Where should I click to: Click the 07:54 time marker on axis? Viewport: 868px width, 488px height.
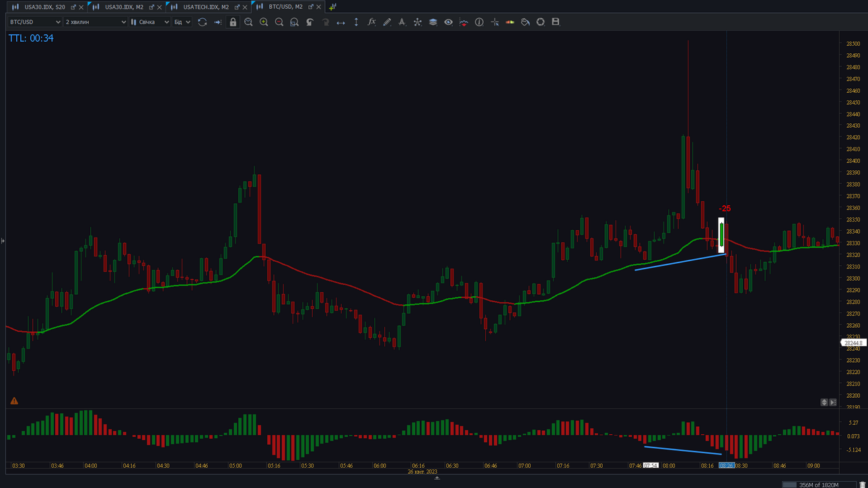pyautogui.click(x=651, y=466)
